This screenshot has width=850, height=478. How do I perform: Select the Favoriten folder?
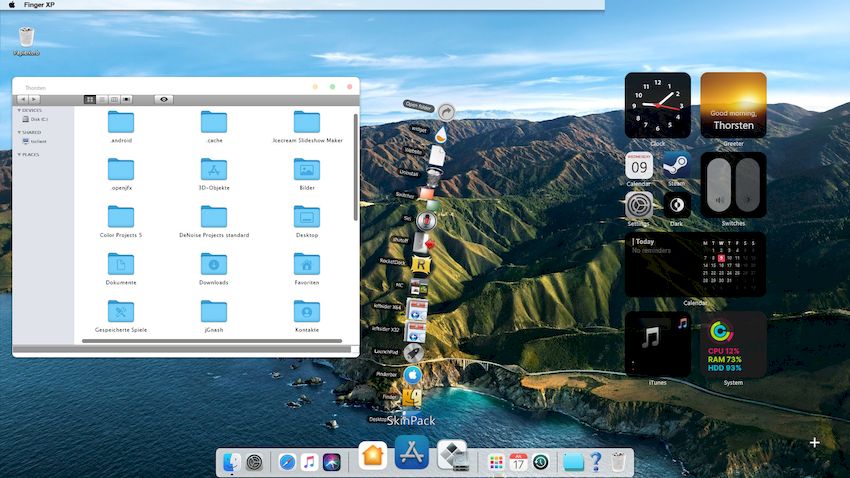coord(307,269)
